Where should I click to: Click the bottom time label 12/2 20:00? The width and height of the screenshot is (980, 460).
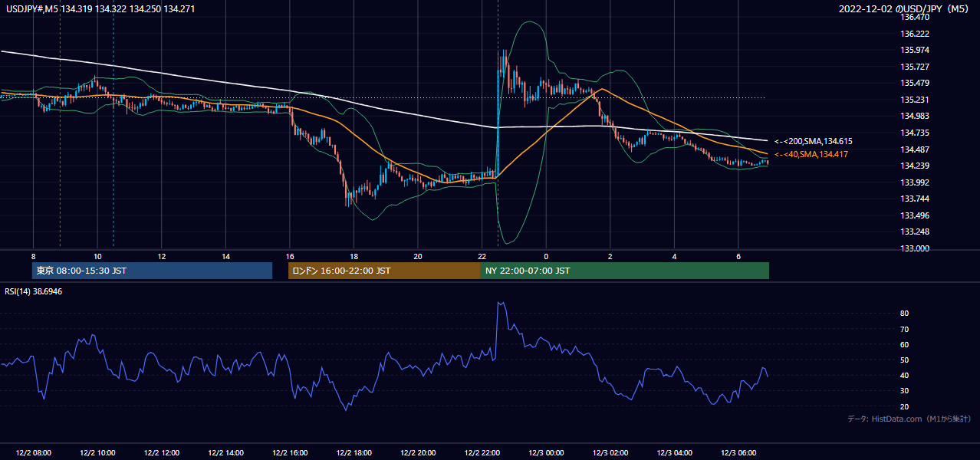(418, 453)
